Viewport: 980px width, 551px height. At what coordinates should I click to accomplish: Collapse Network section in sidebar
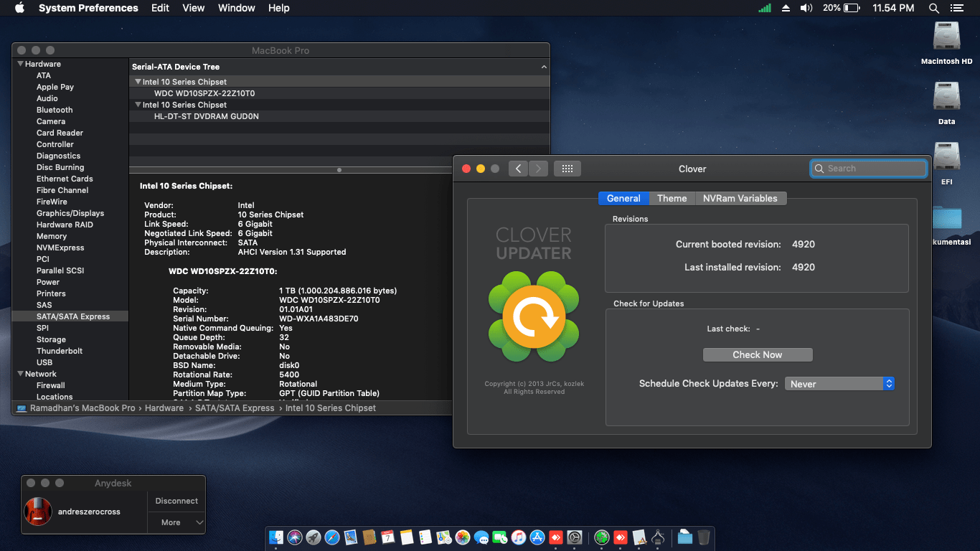[x=21, y=374]
